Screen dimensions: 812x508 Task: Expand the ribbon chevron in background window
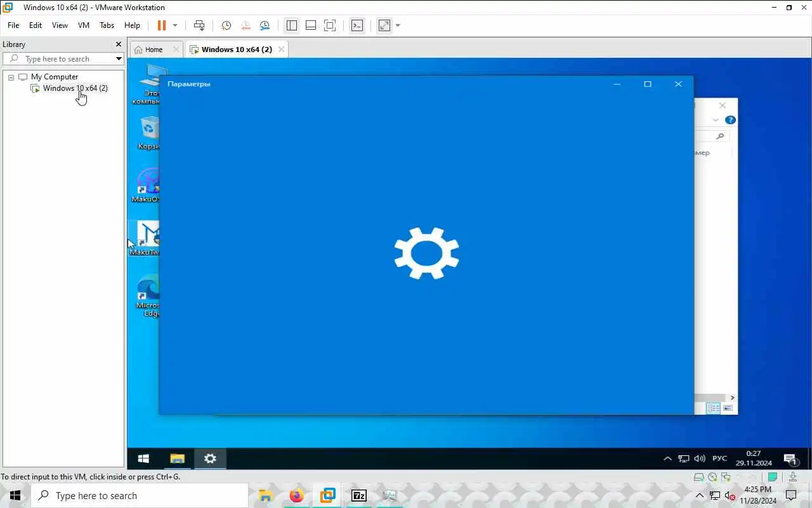pyautogui.click(x=716, y=120)
